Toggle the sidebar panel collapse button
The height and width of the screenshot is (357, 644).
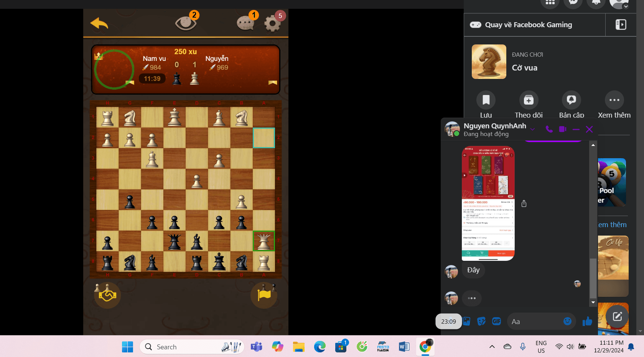tap(621, 25)
